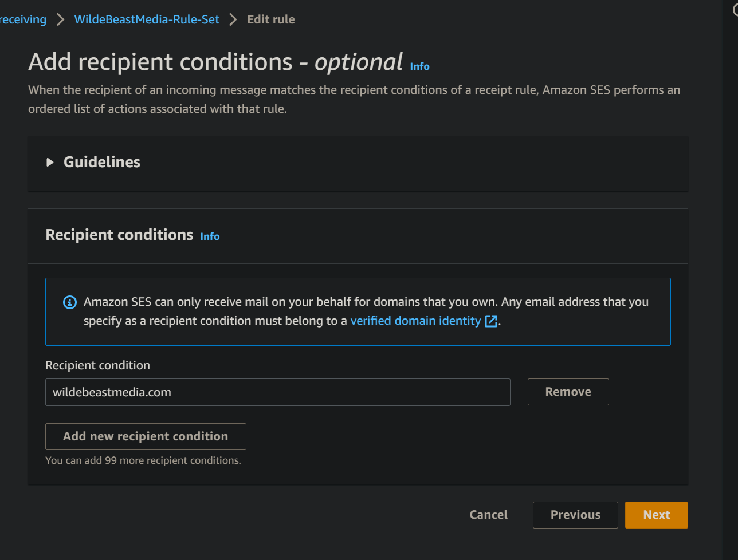Go back with the Previous button
The width and height of the screenshot is (738, 560).
click(575, 515)
